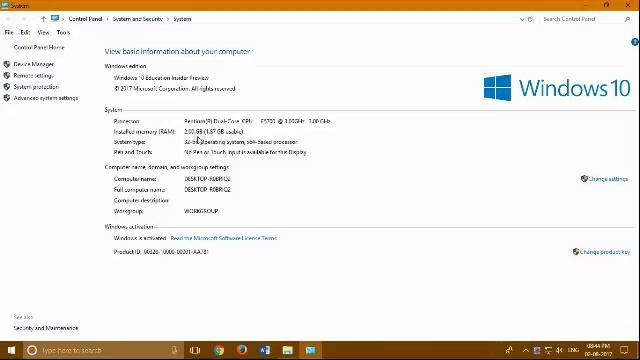This screenshot has width=640, height=360.
Task: Click the computer name DESKTOP value
Action: (x=207, y=179)
